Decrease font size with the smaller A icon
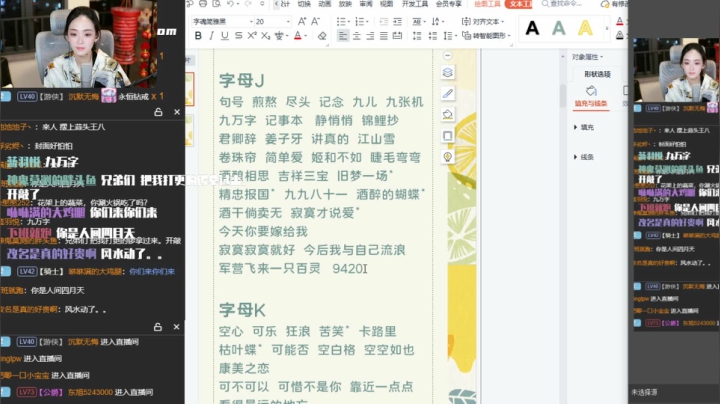Screen dimensions: 720x404 (315, 21)
